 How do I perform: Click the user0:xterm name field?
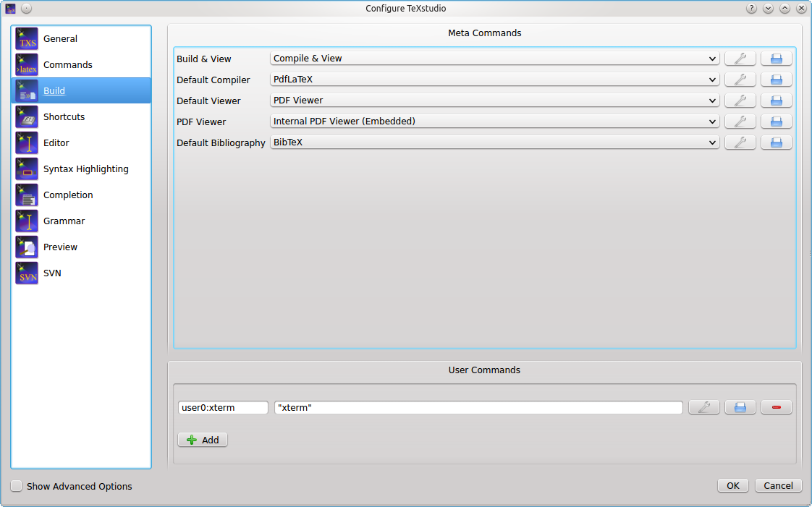pyautogui.click(x=223, y=408)
